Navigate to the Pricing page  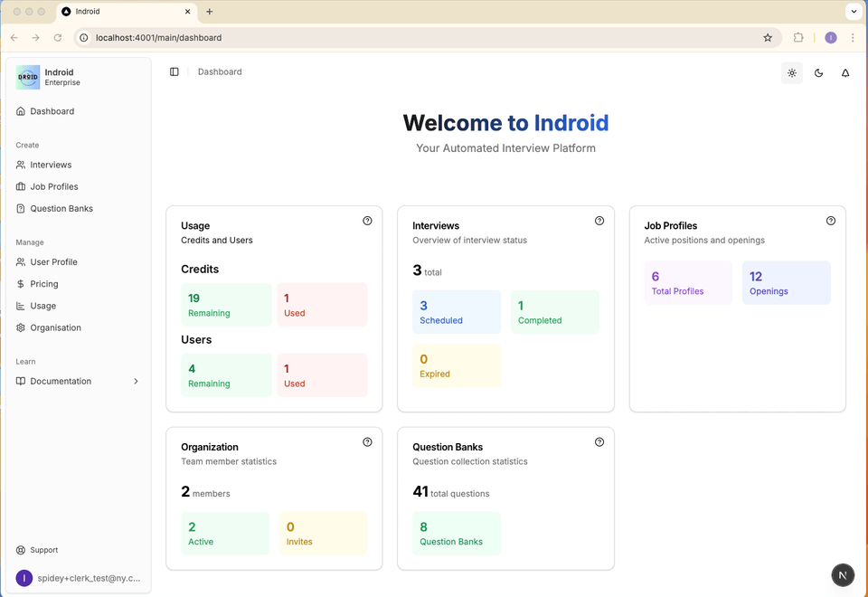(44, 284)
